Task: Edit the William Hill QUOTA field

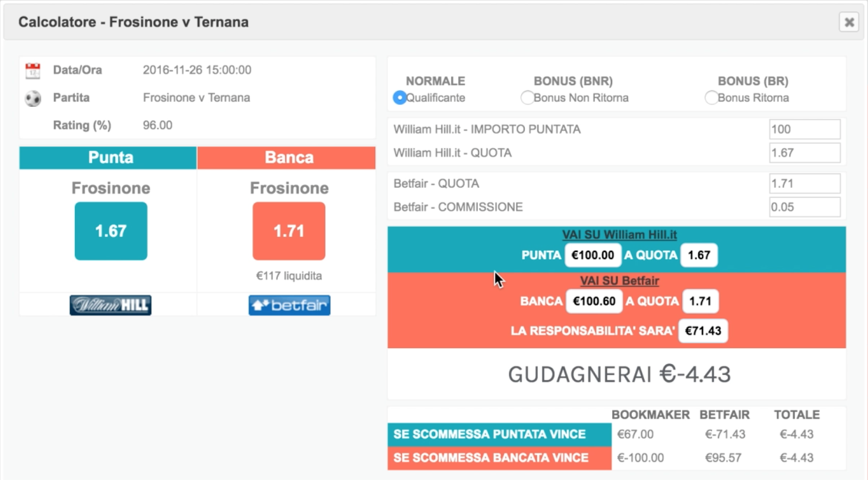Action: pos(804,153)
